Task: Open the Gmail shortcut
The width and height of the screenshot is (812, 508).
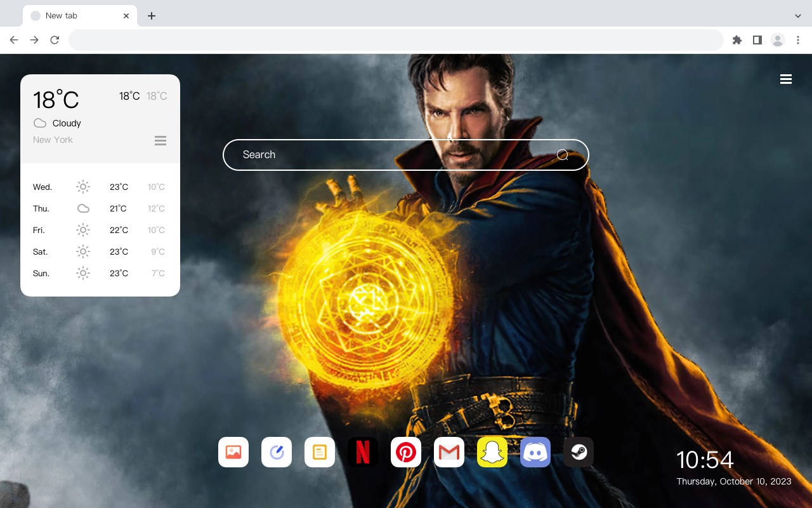Action: coord(449,452)
